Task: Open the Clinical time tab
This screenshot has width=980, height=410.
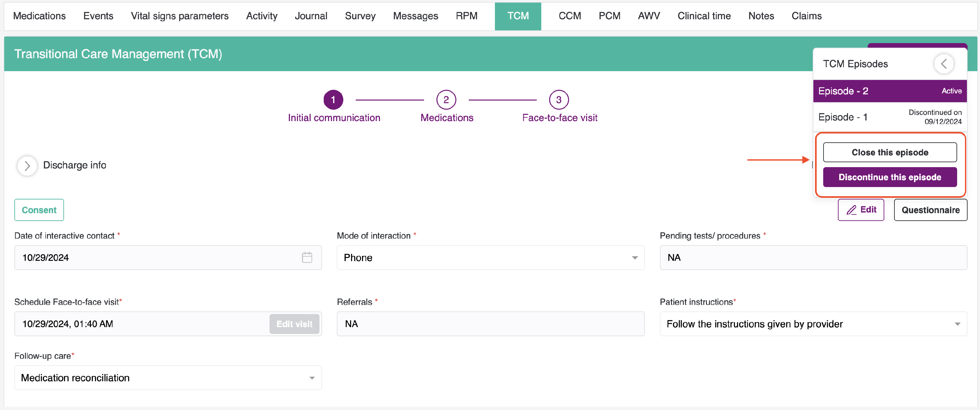Action: point(704,16)
